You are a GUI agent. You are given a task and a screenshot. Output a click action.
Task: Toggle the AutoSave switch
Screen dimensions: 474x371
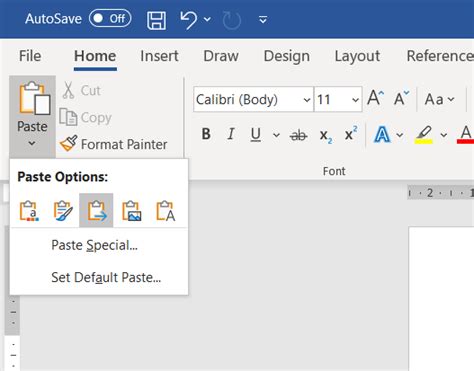coord(110,18)
